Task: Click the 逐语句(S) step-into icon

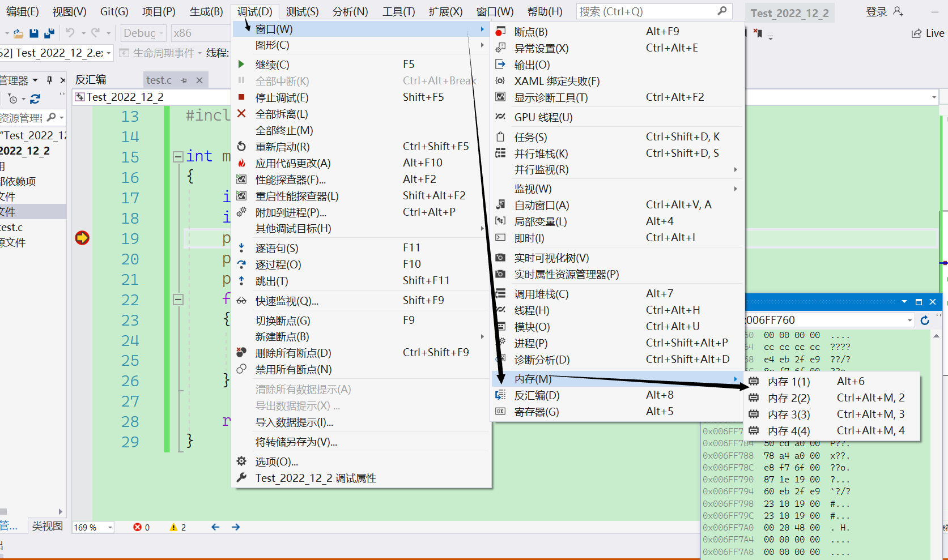Action: [241, 248]
